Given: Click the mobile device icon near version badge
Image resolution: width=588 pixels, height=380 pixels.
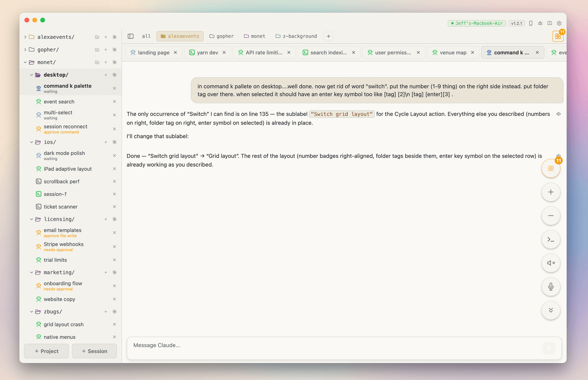Looking at the screenshot, I should pos(531,23).
